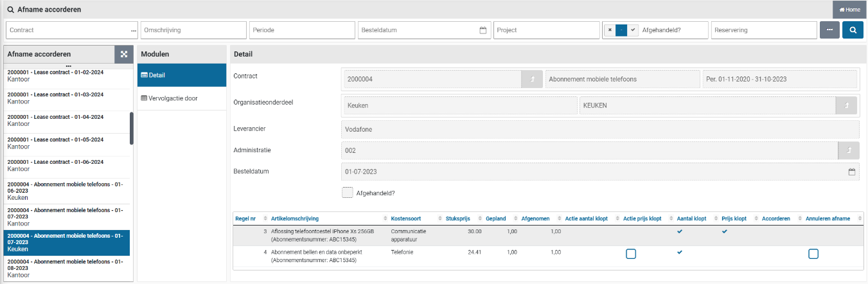Image resolution: width=868 pixels, height=284 pixels.
Task: Check Annuleren afname for row 4
Action: tap(813, 254)
